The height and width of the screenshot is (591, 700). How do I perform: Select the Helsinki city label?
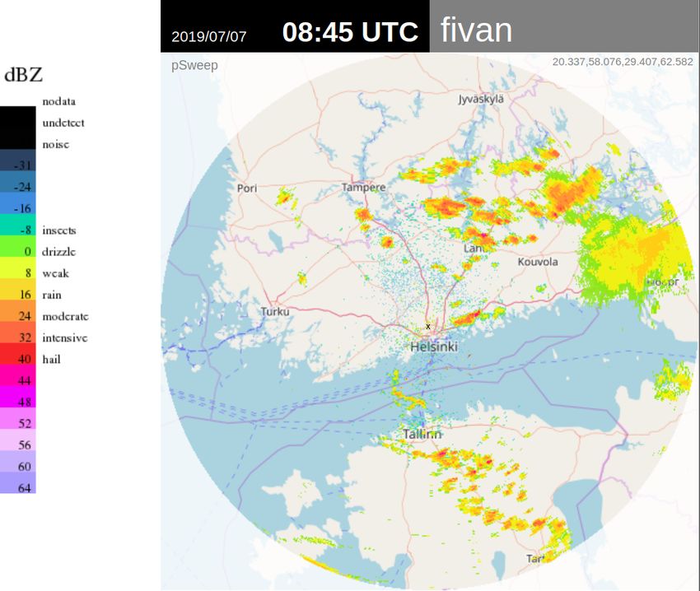(x=434, y=347)
